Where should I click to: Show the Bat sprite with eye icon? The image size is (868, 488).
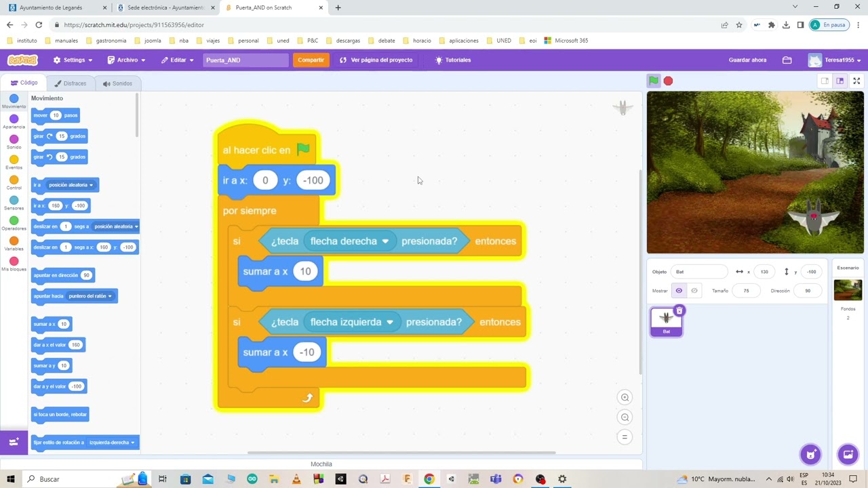[679, 291]
